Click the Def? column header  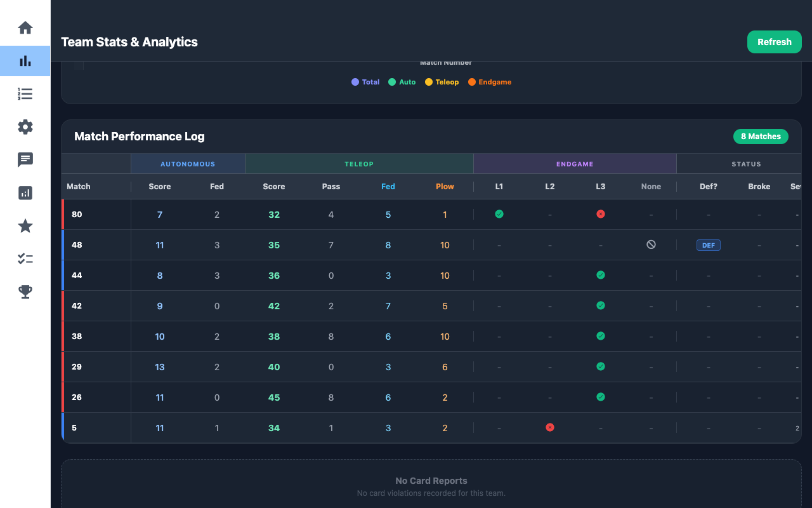(709, 187)
